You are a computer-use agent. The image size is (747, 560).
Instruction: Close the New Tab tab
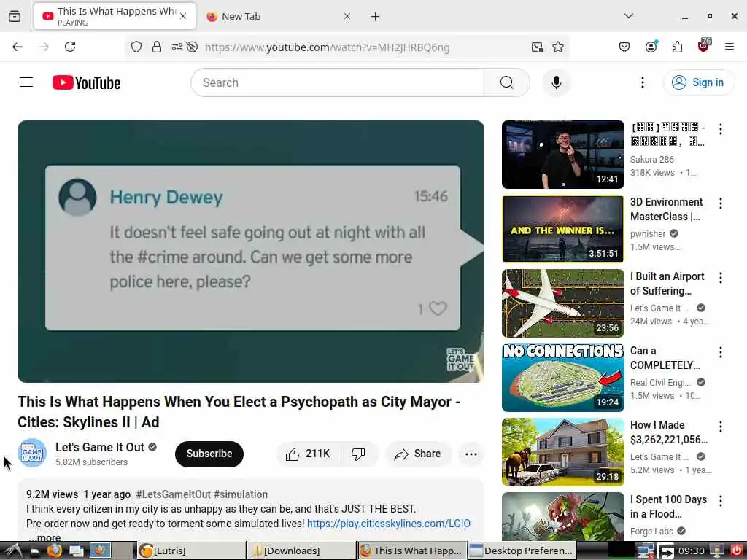[347, 16]
